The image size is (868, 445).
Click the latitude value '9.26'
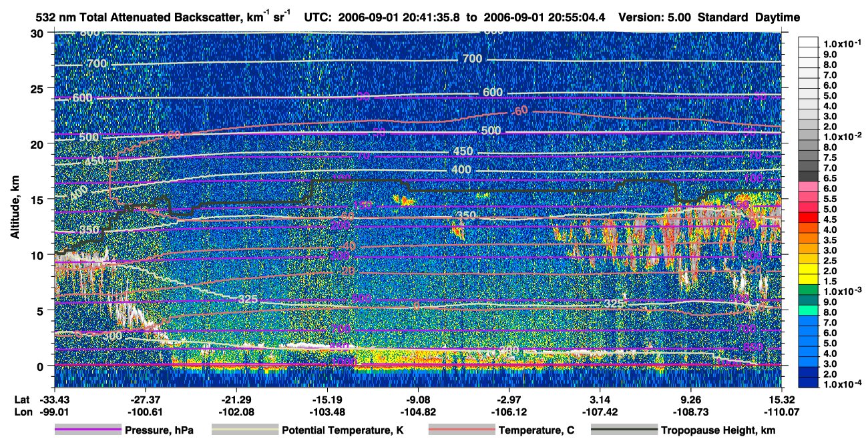691,398
